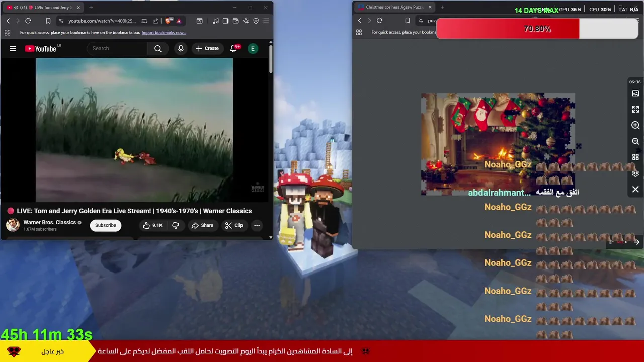Go to YouTube home via logo
The image size is (644, 362).
41,48
